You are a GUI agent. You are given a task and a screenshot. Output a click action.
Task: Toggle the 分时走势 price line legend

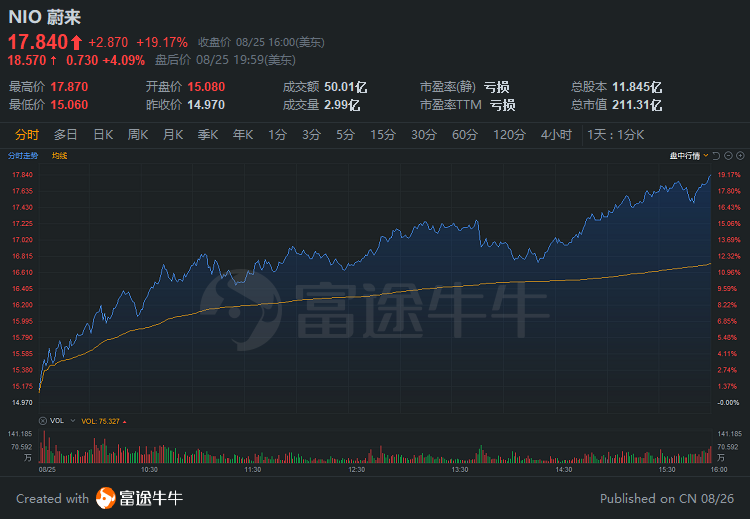point(23,156)
